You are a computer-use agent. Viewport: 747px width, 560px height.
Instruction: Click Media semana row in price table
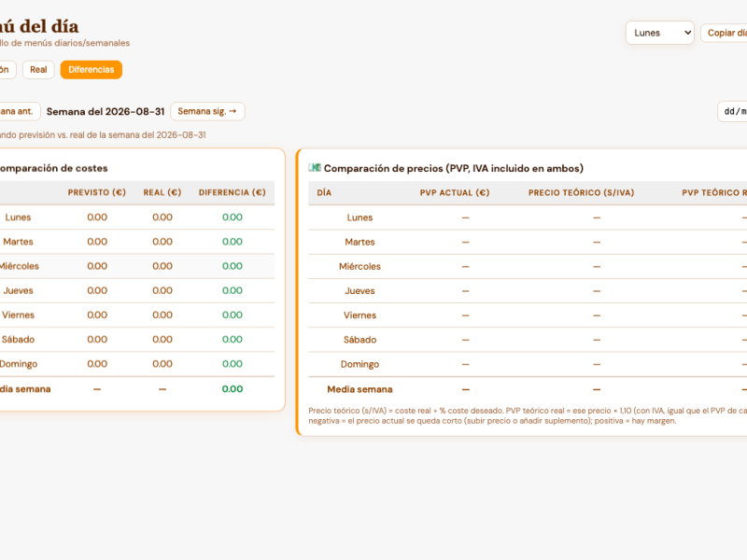pos(528,389)
